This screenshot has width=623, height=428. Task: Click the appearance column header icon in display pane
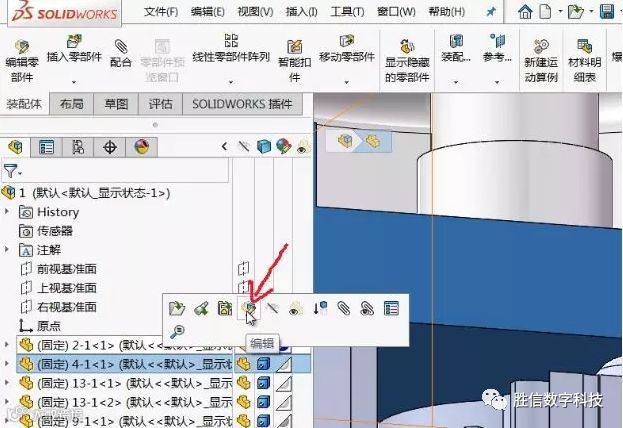(x=283, y=147)
